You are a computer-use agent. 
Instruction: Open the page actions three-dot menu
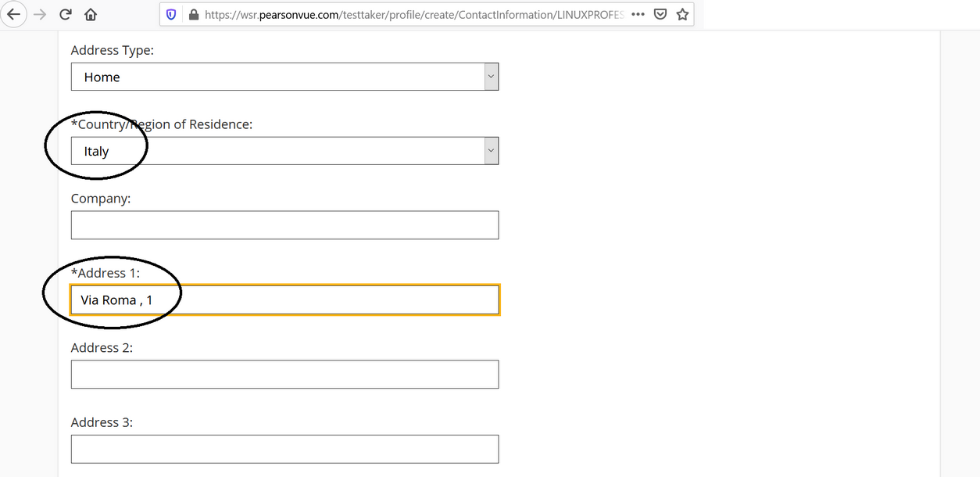coord(638,14)
